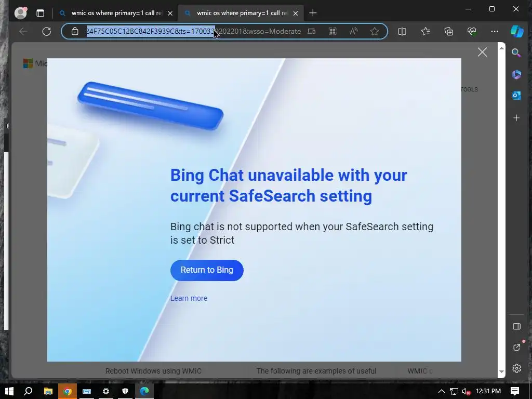This screenshot has height=399, width=532.
Task: Open sidebar Search icon
Action: (x=516, y=52)
